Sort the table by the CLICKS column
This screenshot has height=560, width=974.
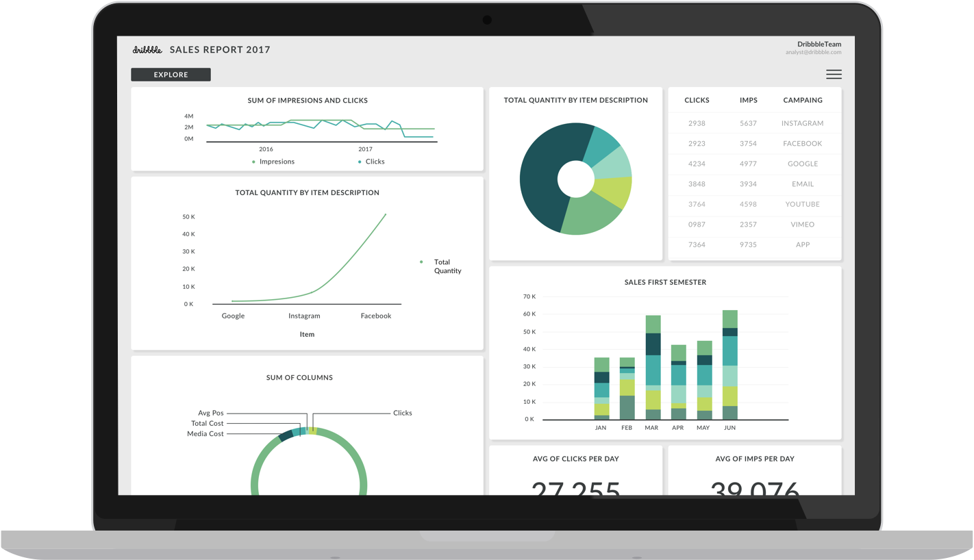tap(697, 100)
